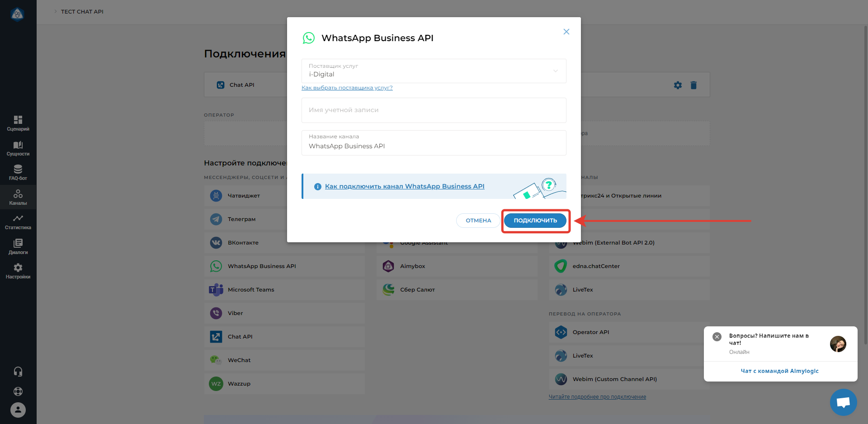Open the chat bubble launcher

(x=844, y=402)
